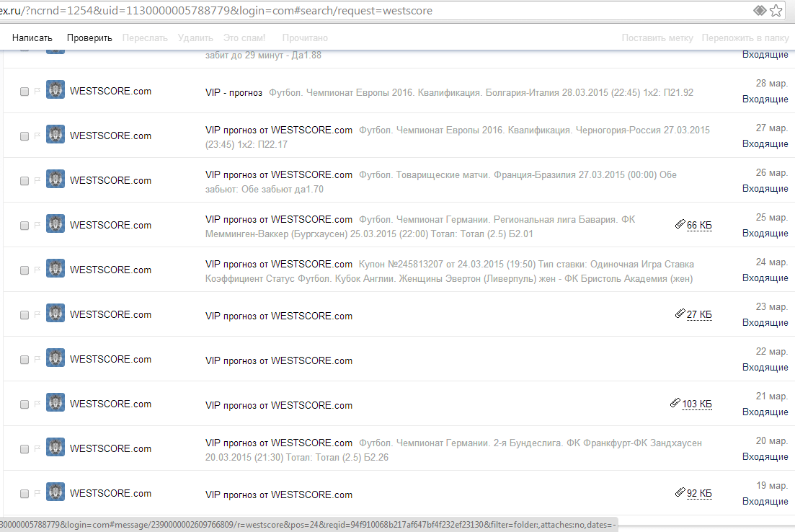Click the Это спам! toolbar button
The image size is (795, 532).
pyautogui.click(x=244, y=38)
